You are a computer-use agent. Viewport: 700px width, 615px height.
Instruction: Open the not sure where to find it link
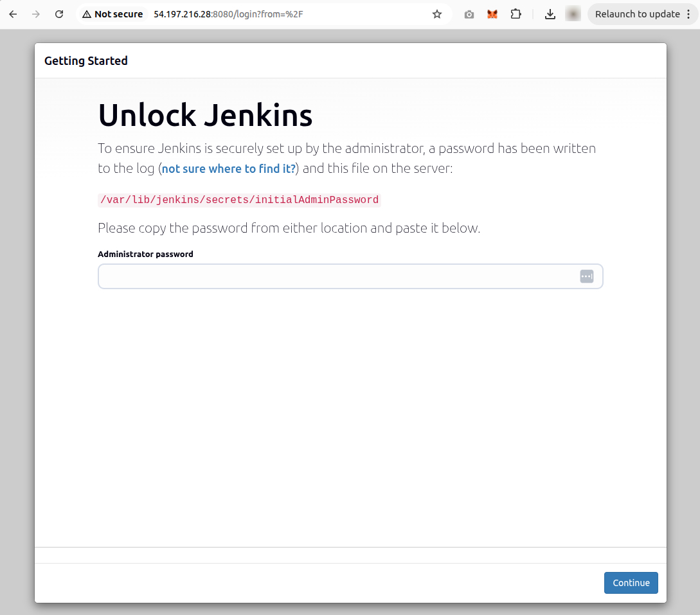click(x=228, y=168)
